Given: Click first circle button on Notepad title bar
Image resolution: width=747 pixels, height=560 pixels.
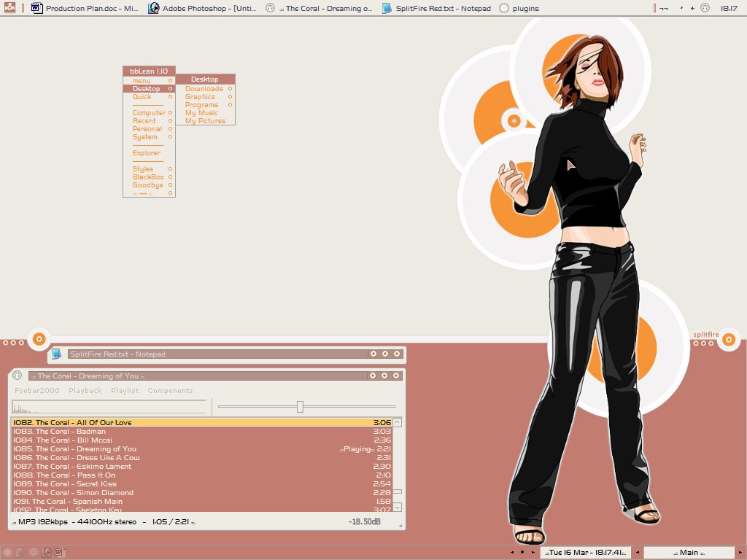Looking at the screenshot, I should pyautogui.click(x=373, y=354).
